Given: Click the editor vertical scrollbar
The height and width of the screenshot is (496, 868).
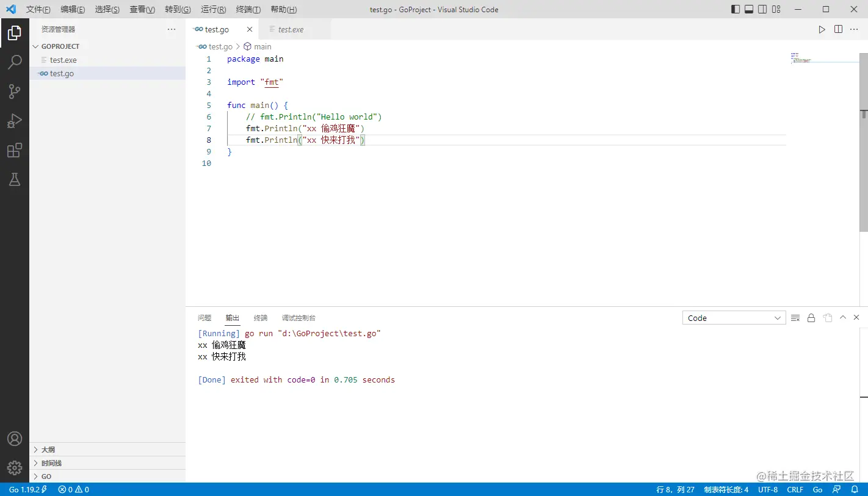Looking at the screenshot, I should pos(864,142).
